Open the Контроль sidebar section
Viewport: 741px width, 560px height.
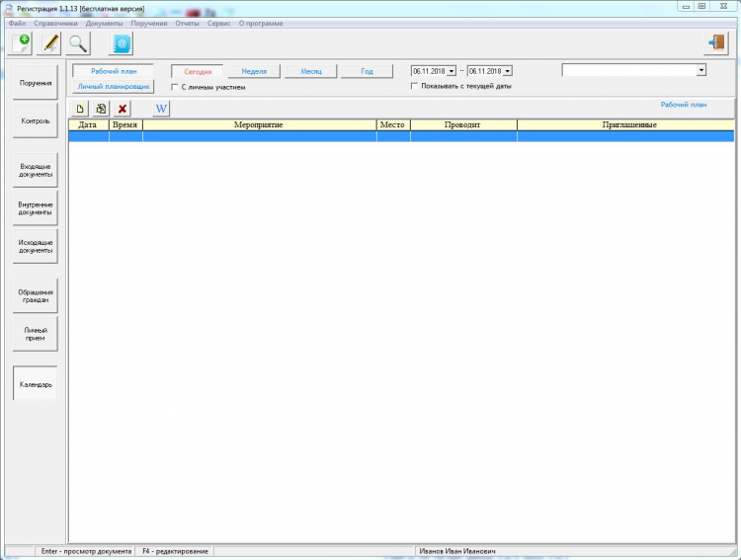36,120
